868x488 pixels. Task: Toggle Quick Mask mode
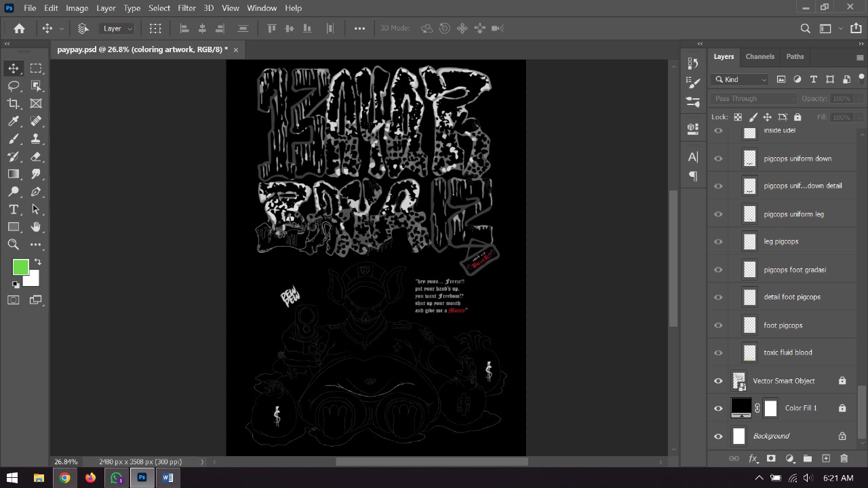pos(14,300)
